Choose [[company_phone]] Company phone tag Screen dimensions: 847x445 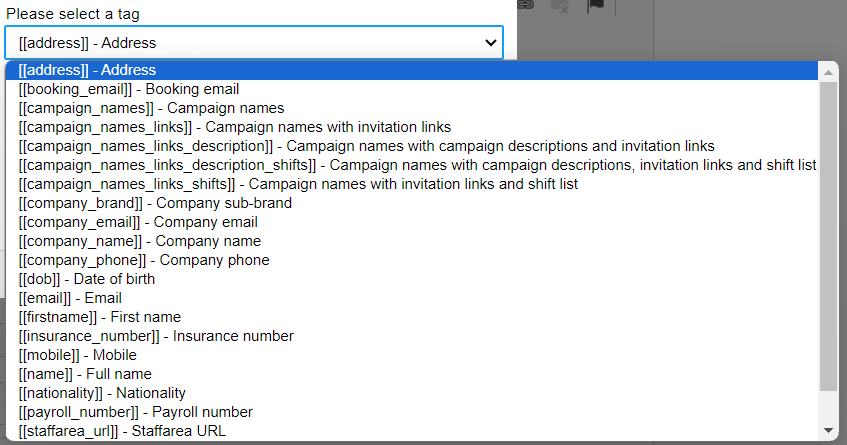tap(412, 260)
